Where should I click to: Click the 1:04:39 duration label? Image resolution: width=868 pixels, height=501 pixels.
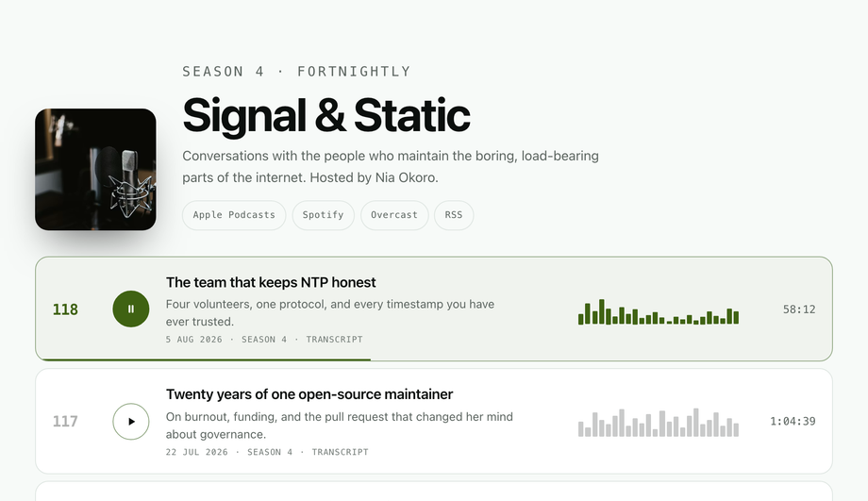coord(793,422)
